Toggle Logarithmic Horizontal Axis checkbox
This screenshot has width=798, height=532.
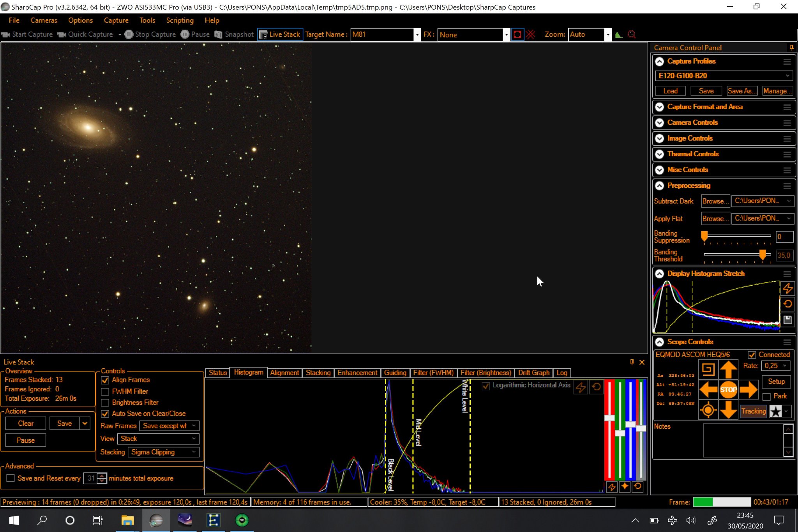tap(486, 386)
